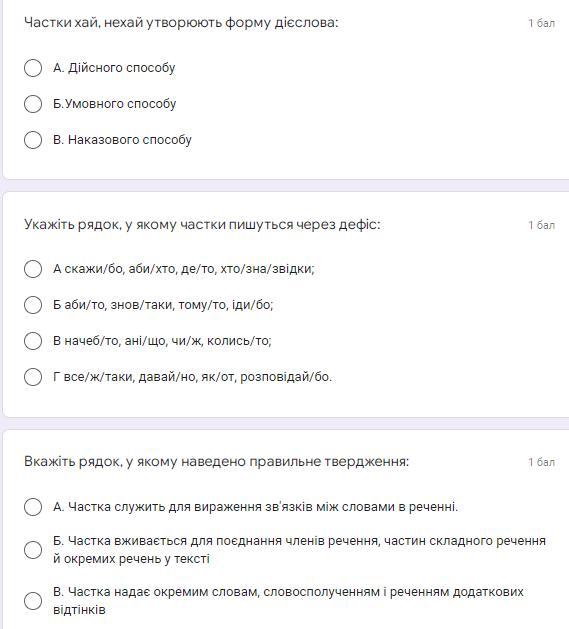This screenshot has width=569, height=629.
Task: Click '1 бал' on the hyphen question
Action: click(541, 225)
